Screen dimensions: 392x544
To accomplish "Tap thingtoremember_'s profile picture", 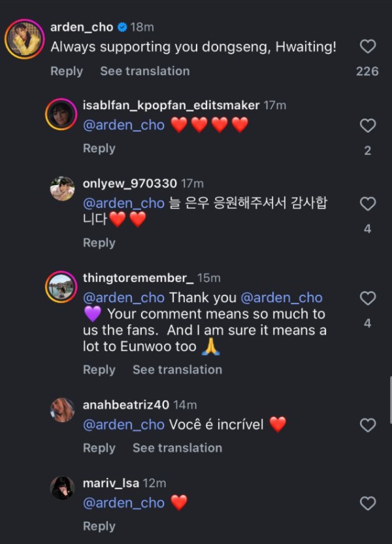I will 62,287.
